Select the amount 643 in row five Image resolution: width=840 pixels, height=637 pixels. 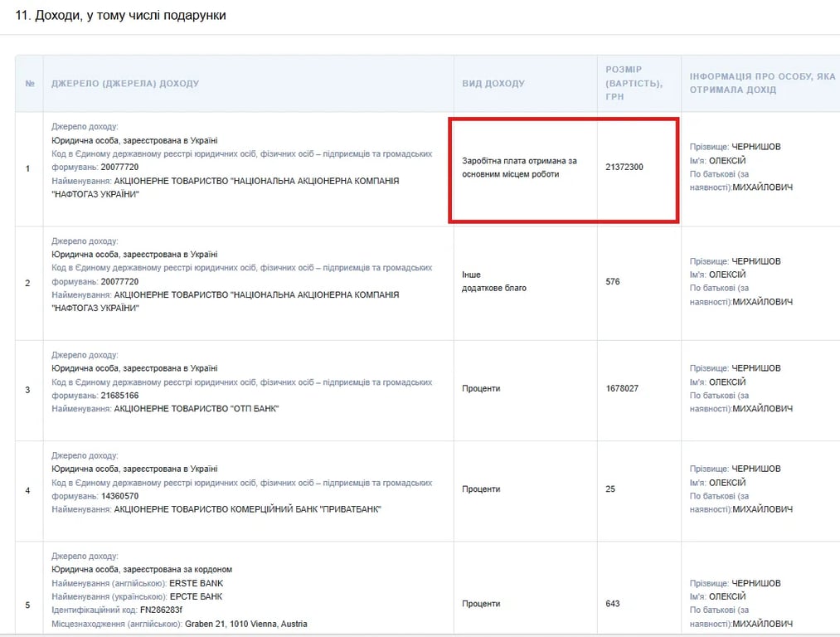(613, 604)
